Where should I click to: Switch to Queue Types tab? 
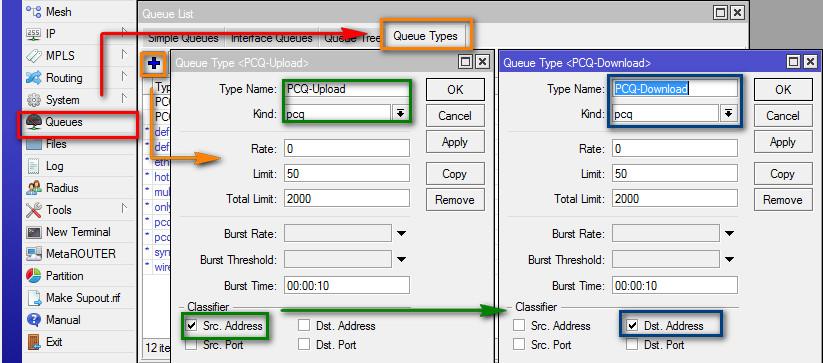425,36
